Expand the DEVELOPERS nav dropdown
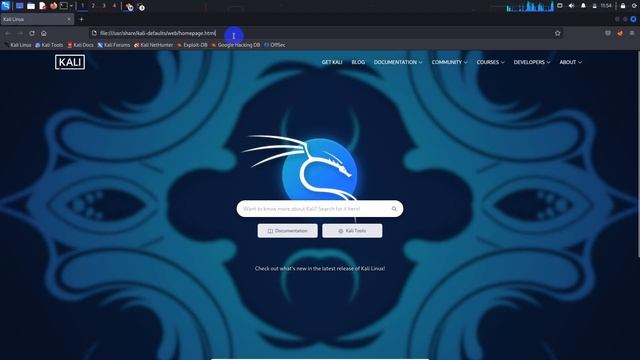 (x=532, y=62)
